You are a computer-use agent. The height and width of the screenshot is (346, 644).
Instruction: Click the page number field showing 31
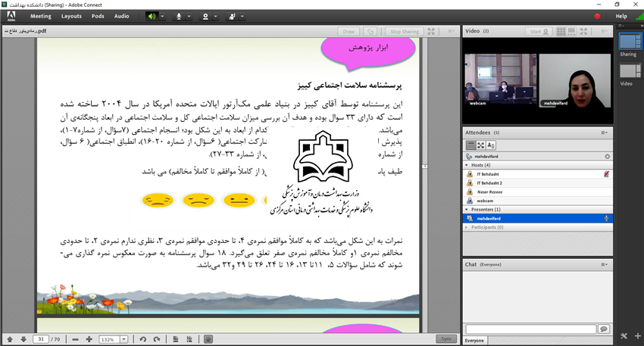pos(41,339)
